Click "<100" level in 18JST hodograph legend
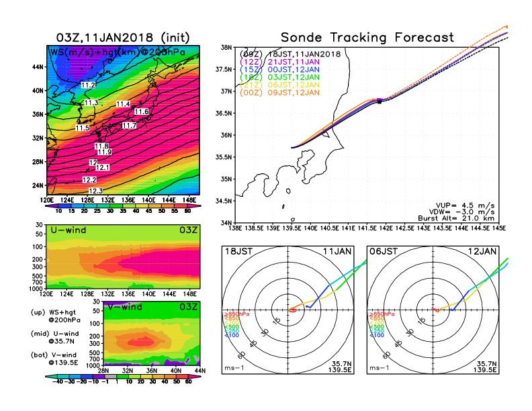This screenshot has height=411, width=532. click(232, 335)
